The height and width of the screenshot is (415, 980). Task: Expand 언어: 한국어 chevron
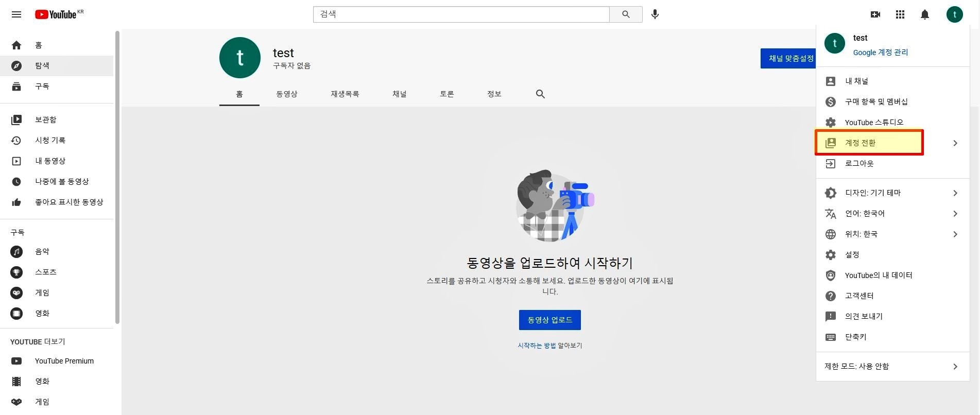pos(955,214)
